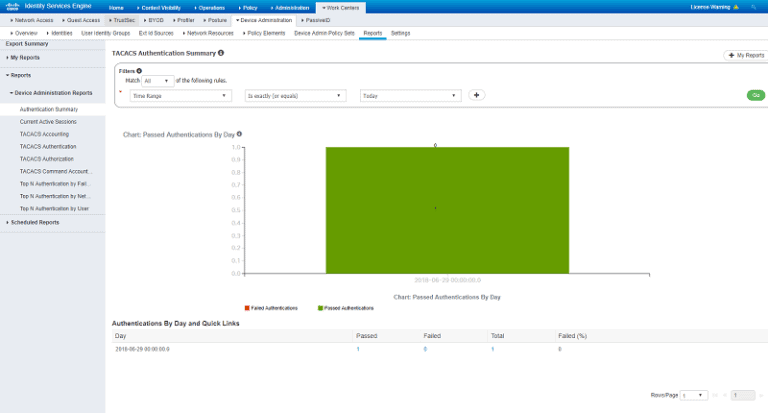Select Device Administration work center

(x=264, y=21)
